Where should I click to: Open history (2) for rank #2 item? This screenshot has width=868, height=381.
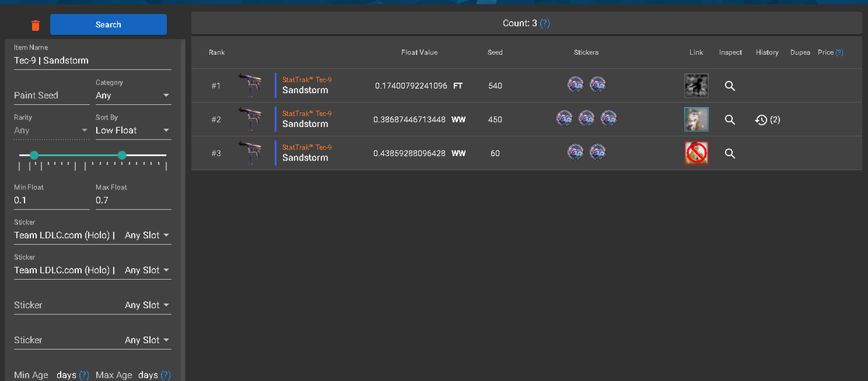point(767,119)
